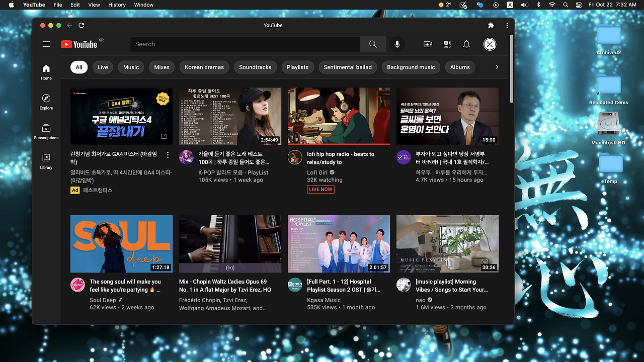This screenshot has height=362, width=644.
Task: Select the Soundtracks filter chip
Action: click(x=255, y=67)
